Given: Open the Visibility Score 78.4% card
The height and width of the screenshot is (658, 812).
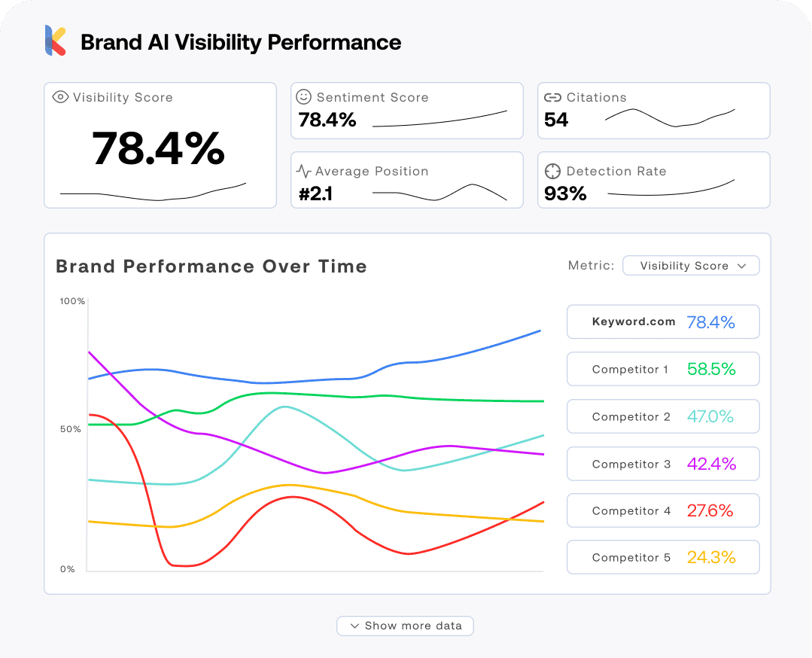Looking at the screenshot, I should [160, 148].
